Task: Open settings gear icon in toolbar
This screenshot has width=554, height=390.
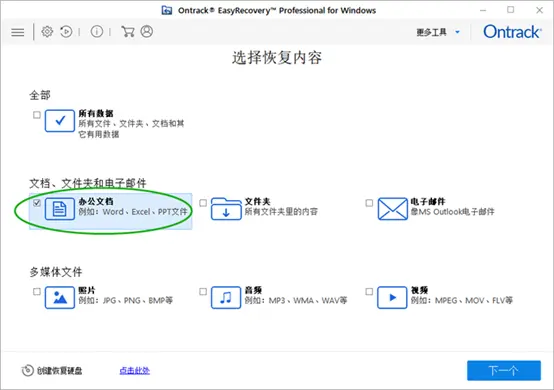Action: 47,32
